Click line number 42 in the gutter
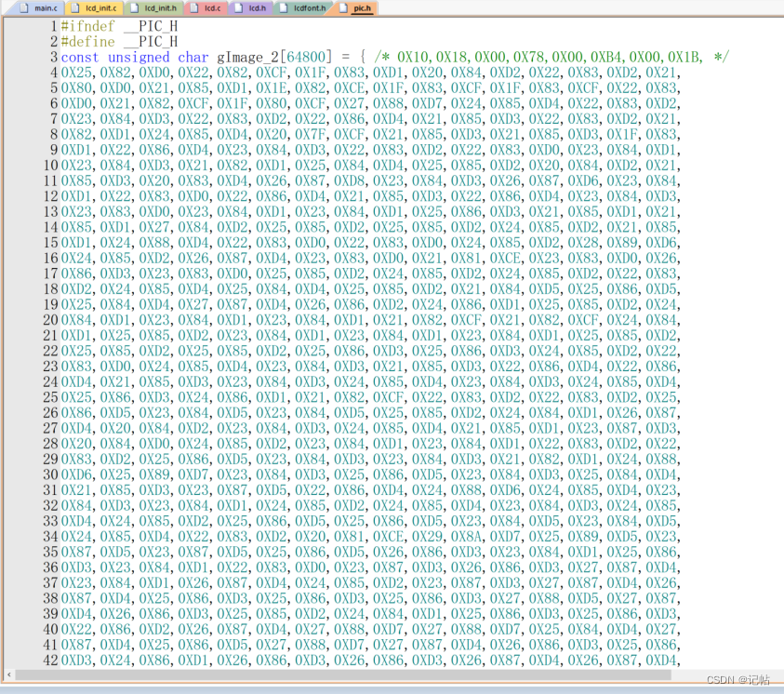Image resolution: width=784 pixels, height=694 pixels. click(50, 660)
